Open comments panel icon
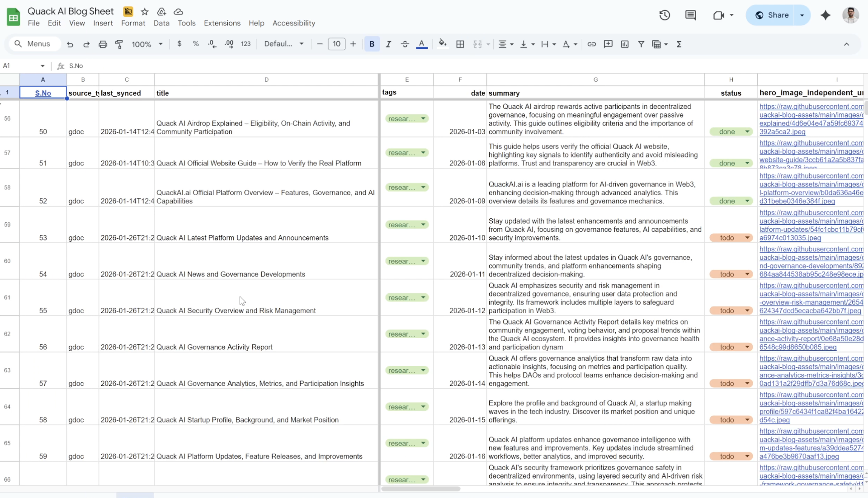 690,15
